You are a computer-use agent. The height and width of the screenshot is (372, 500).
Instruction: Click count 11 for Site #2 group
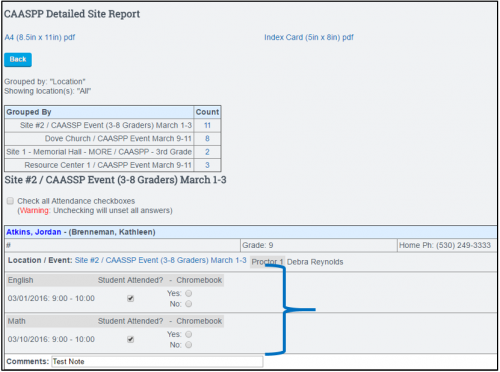point(207,125)
